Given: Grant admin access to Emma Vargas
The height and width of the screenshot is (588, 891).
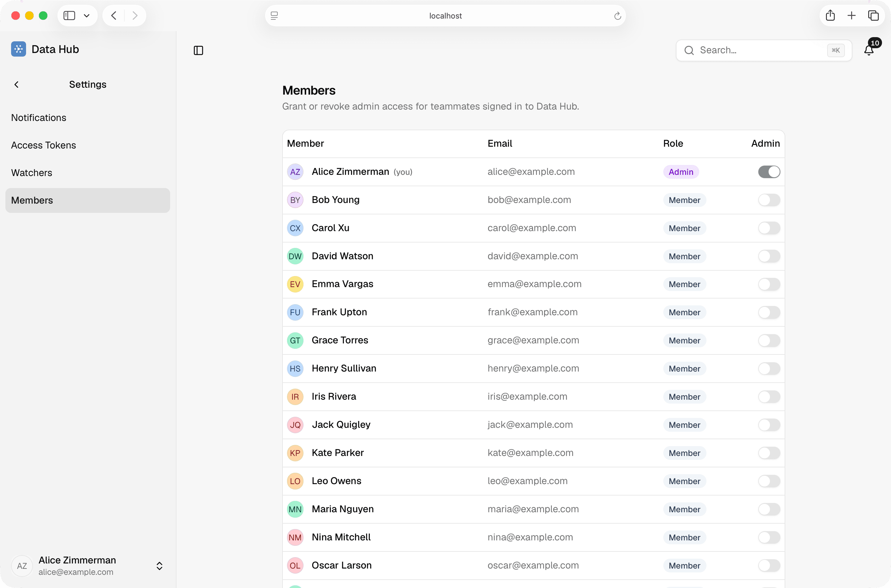Looking at the screenshot, I should [769, 284].
